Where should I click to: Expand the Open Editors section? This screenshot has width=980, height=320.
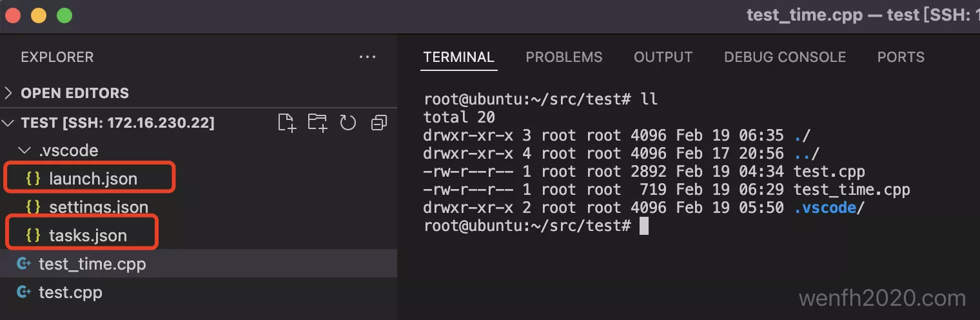pos(9,93)
